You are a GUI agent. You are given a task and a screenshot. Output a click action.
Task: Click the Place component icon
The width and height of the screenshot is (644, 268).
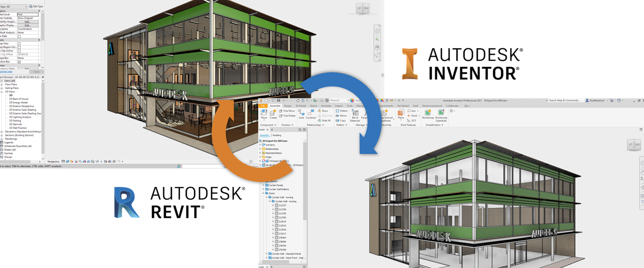pyautogui.click(x=264, y=113)
